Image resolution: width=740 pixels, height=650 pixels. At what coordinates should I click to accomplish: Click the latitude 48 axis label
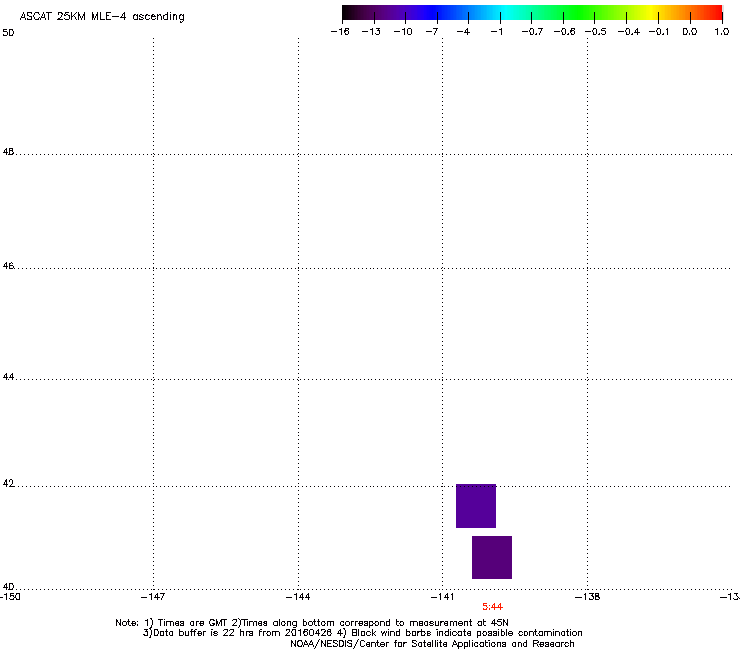tap(8, 152)
